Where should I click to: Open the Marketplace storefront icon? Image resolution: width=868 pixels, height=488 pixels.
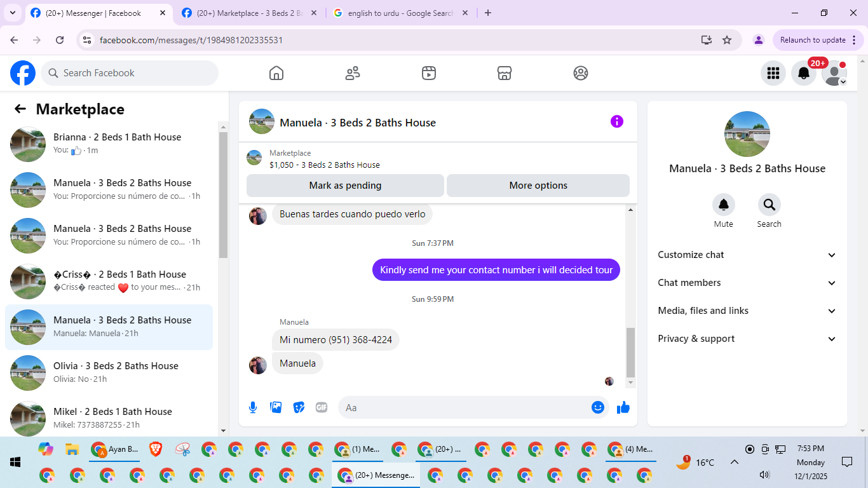coord(505,73)
